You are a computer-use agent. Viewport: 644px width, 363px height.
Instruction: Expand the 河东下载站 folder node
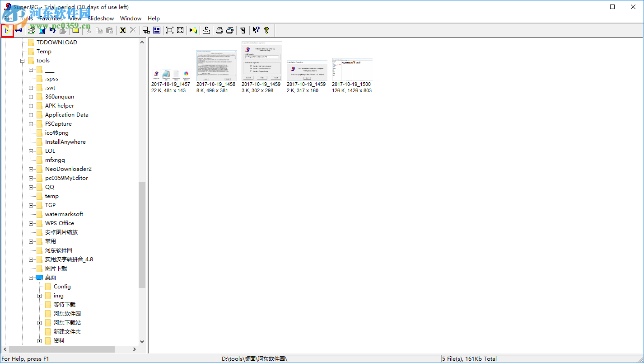pyautogui.click(x=39, y=323)
